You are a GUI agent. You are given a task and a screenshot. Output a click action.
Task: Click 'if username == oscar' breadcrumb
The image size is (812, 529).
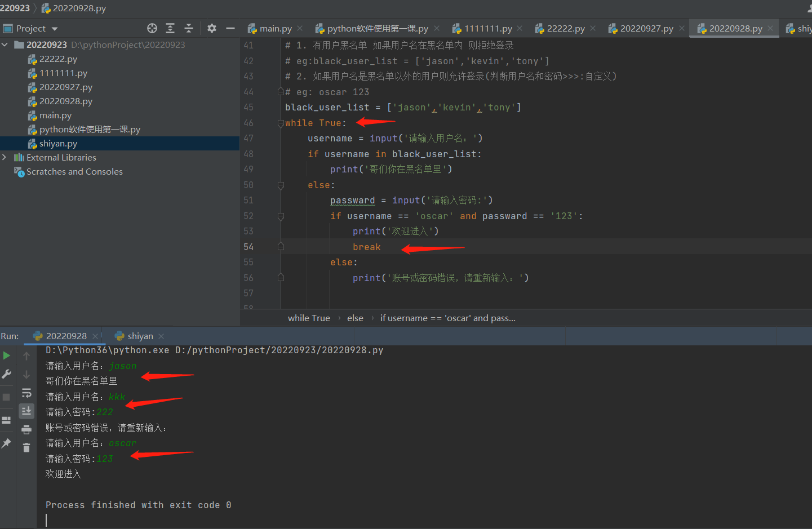447,318
